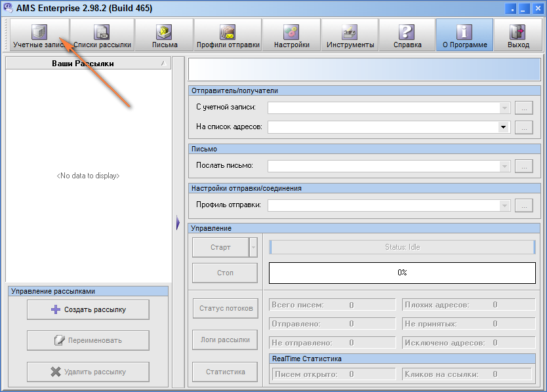Click the Логи рассылки button
This screenshot has height=392, width=547.
225,340
